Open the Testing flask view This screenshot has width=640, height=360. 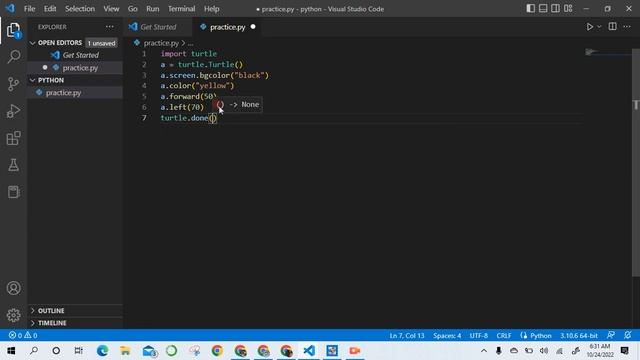tap(13, 165)
